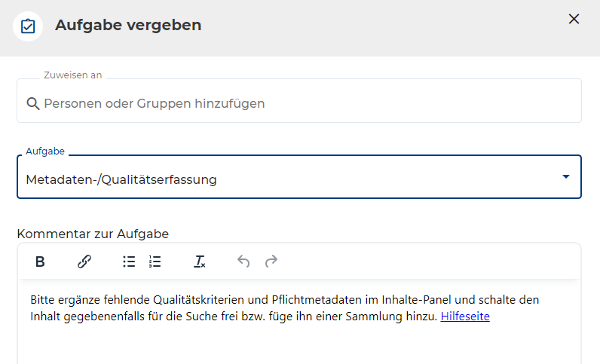Toggle bold formatting in the comment editor
Image resolution: width=600 pixels, height=364 pixels.
(x=40, y=262)
